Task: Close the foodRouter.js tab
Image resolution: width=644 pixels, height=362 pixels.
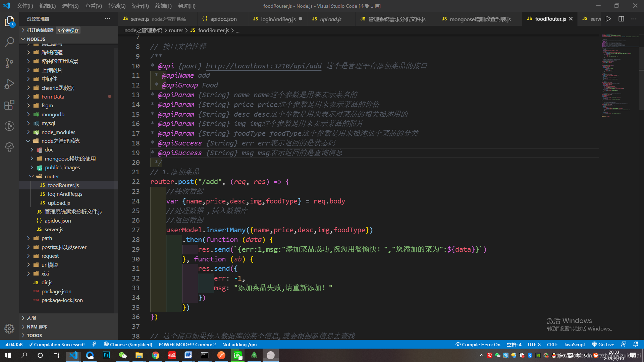Action: (x=571, y=19)
